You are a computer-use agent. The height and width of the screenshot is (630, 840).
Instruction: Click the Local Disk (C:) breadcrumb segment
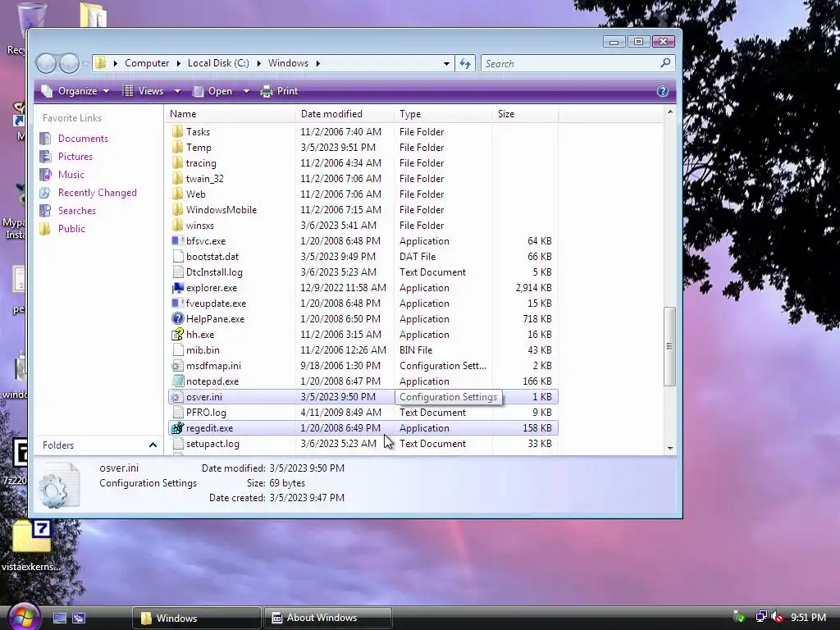click(218, 63)
